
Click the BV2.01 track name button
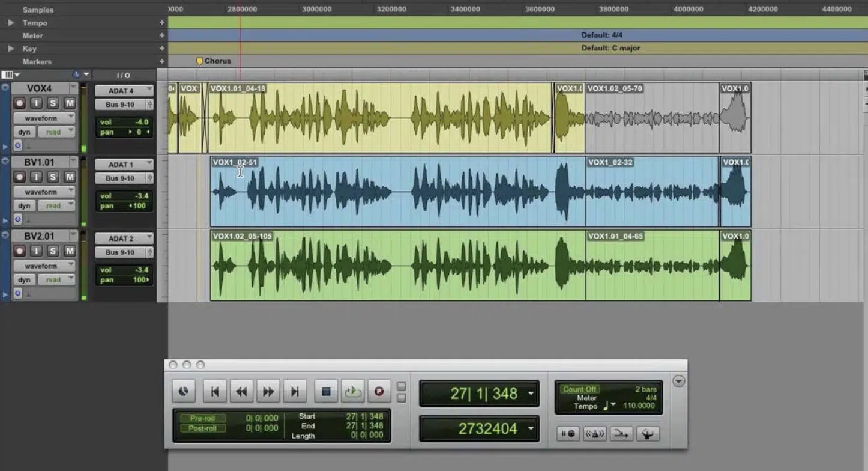click(39, 236)
